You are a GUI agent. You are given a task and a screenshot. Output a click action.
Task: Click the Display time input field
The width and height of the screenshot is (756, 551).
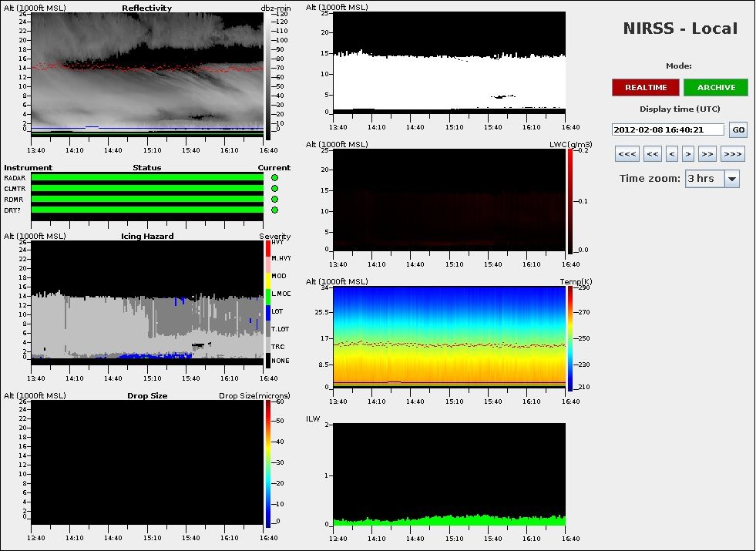[667, 129]
